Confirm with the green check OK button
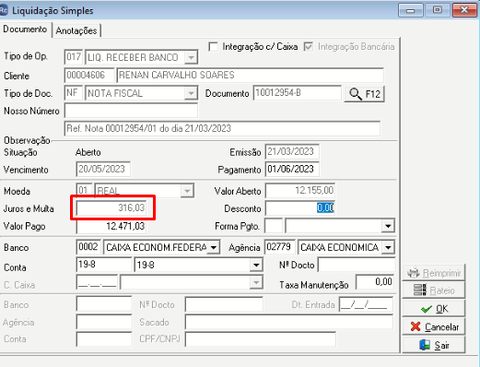Screen dimensions: 480x367 433,309
